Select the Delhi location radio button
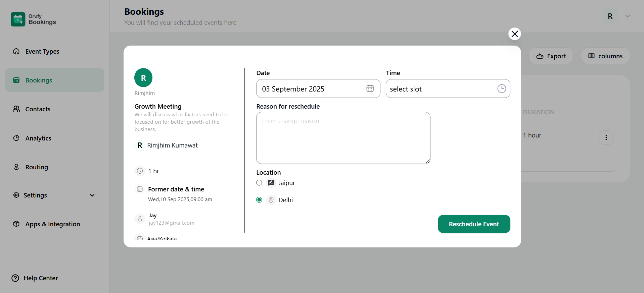This screenshot has height=293, width=644. point(259,200)
